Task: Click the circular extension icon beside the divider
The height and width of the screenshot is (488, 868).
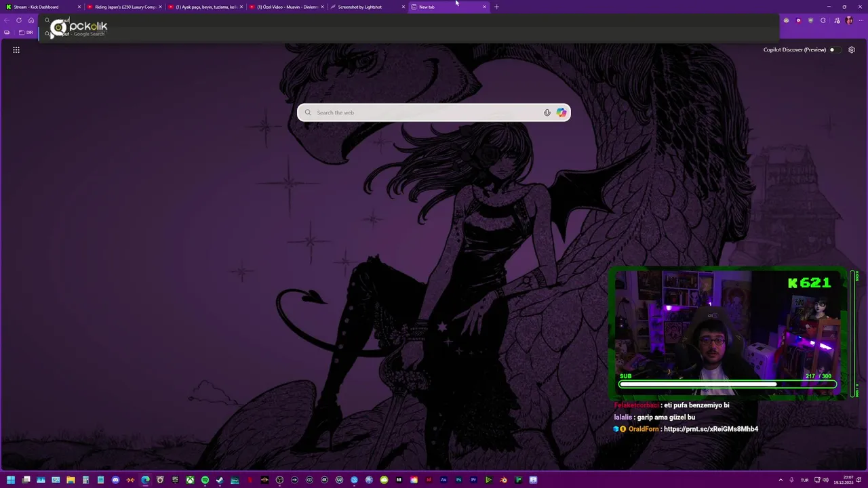Action: (823, 20)
